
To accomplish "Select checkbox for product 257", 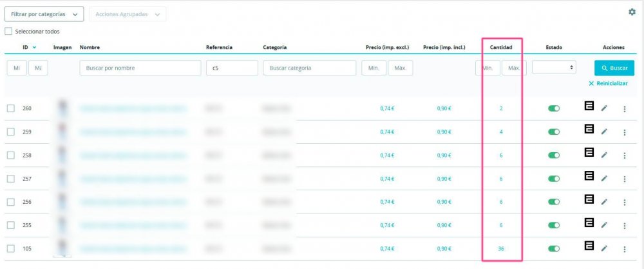I will tap(11, 179).
